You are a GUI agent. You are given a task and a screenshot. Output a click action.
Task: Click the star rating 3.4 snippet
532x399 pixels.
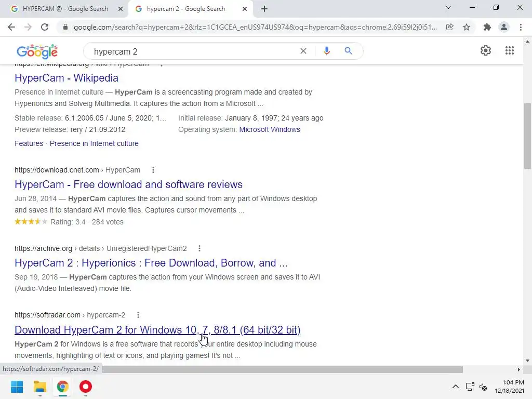coord(69,222)
